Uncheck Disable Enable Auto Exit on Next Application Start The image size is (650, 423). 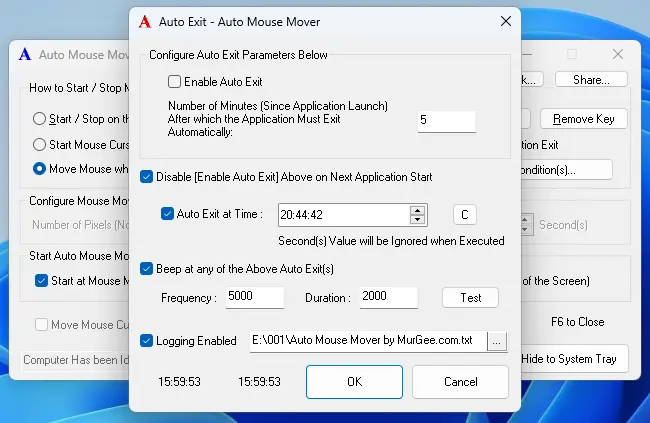coord(146,177)
